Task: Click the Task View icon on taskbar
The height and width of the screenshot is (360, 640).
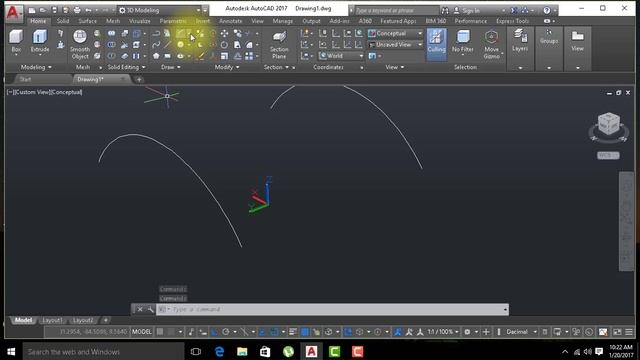Action: [196, 351]
